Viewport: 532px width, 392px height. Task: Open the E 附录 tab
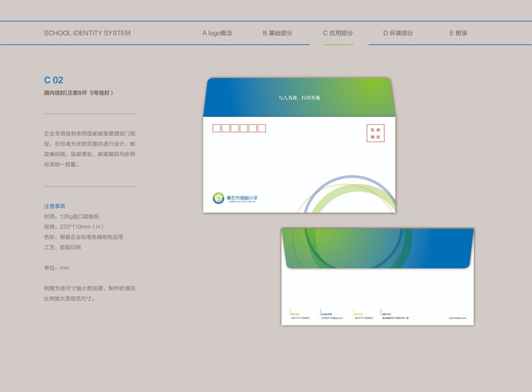[458, 33]
